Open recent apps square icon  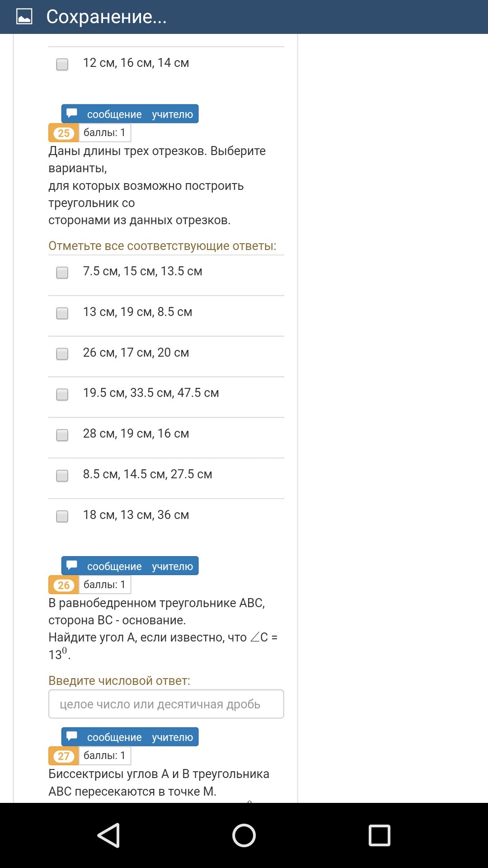[x=380, y=835]
